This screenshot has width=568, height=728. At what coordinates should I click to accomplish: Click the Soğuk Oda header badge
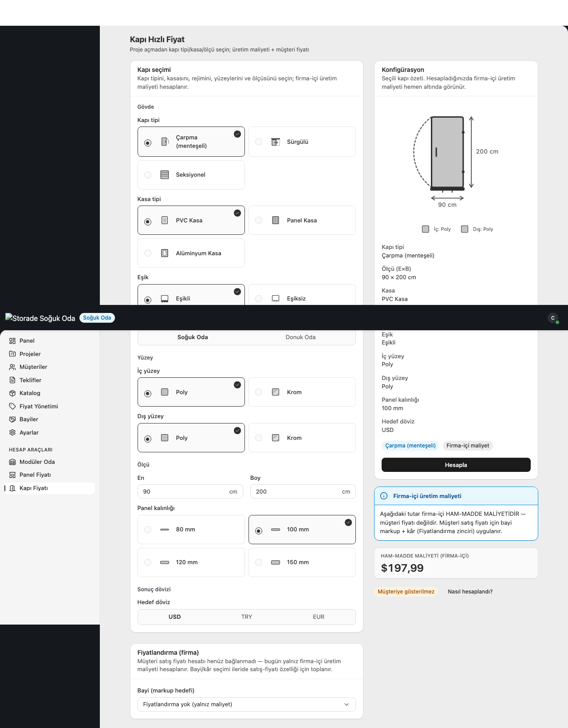pyautogui.click(x=97, y=318)
